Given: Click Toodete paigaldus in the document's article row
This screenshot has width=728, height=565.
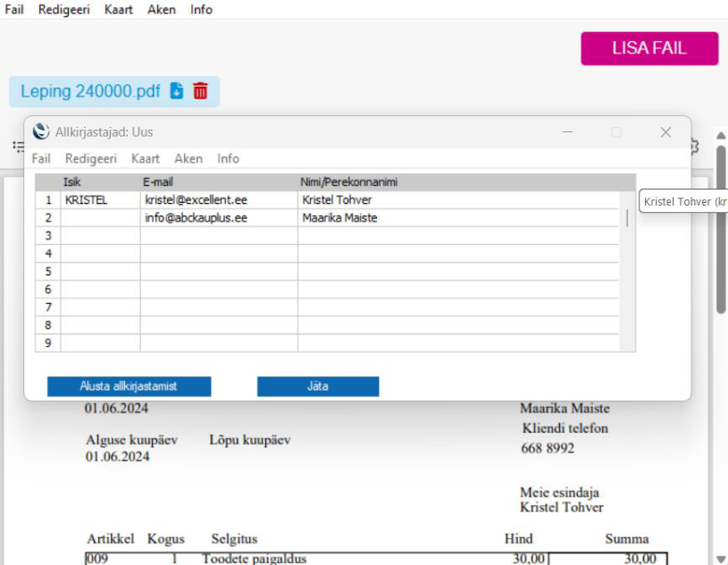Looking at the screenshot, I should tap(255, 558).
